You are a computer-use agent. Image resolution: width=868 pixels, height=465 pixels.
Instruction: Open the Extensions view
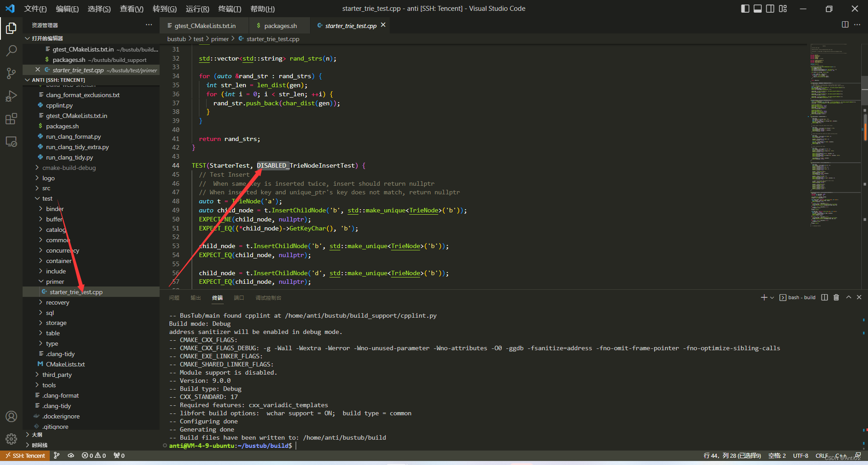point(11,119)
